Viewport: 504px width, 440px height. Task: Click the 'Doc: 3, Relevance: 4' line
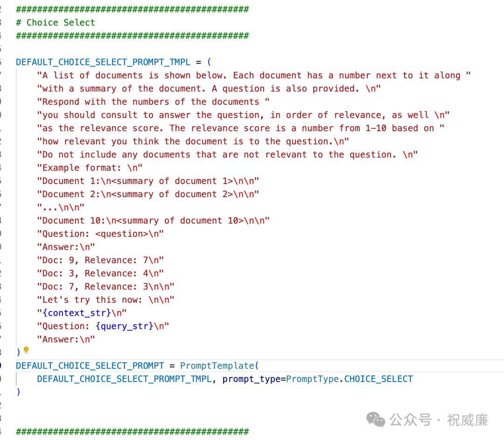tap(100, 273)
